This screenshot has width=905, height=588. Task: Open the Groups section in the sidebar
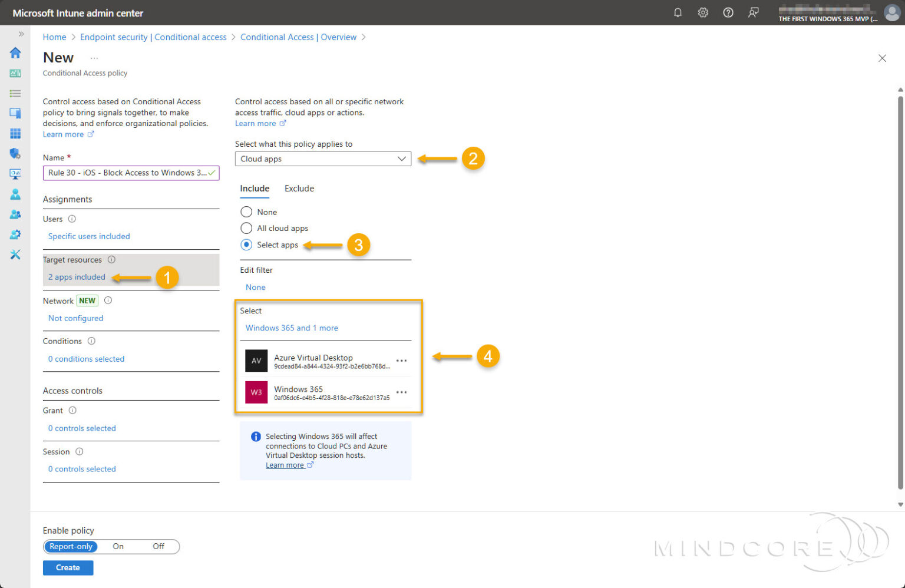15,214
